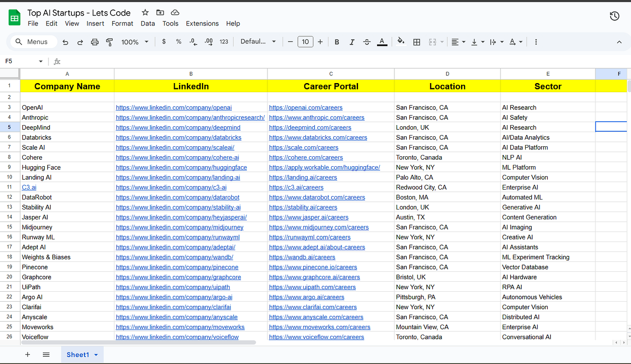
Task: Select row 10 header
Action: [x=10, y=177]
